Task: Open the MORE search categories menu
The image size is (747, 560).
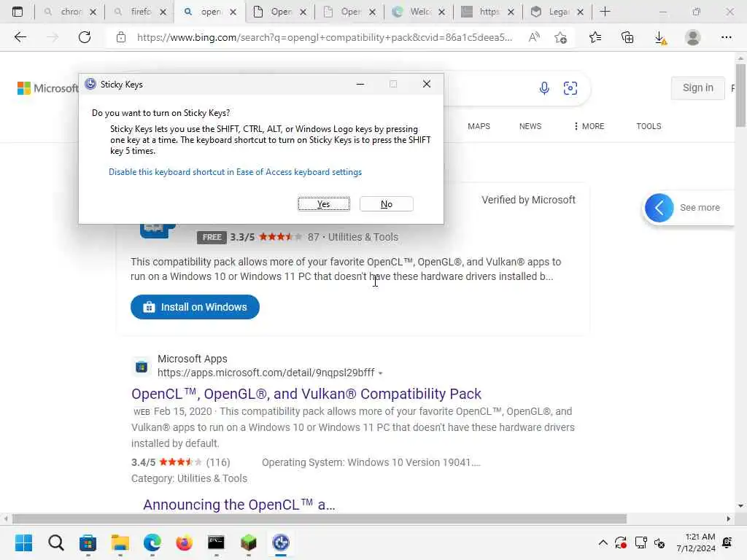Action: coord(589,126)
